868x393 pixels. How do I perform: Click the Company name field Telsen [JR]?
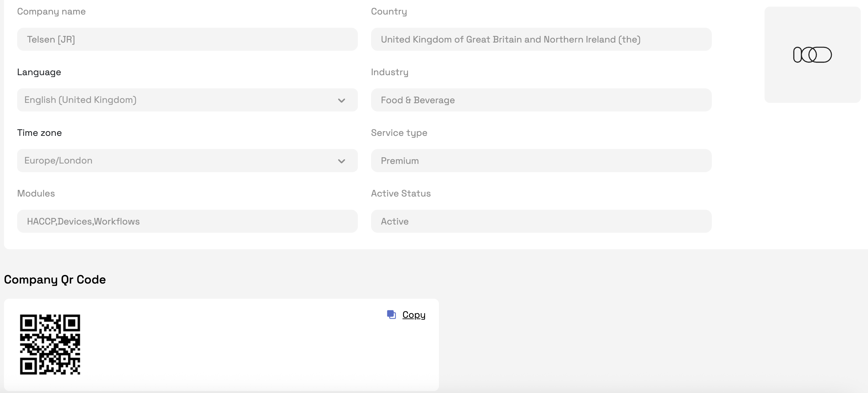[x=187, y=40]
